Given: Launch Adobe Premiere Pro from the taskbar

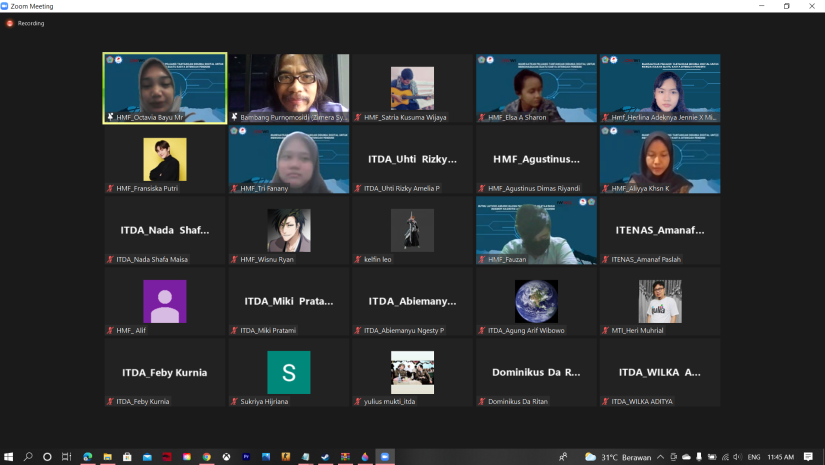Looking at the screenshot, I should click(246, 456).
